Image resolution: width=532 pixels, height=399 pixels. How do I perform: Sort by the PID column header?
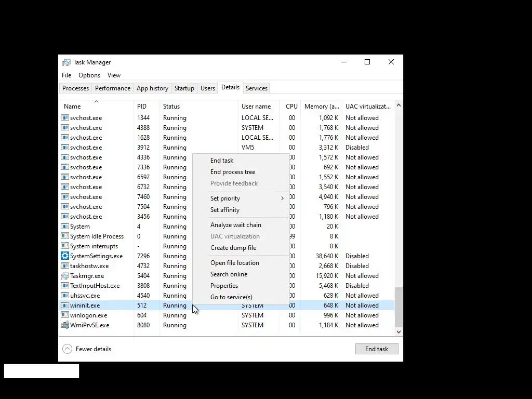coord(147,106)
